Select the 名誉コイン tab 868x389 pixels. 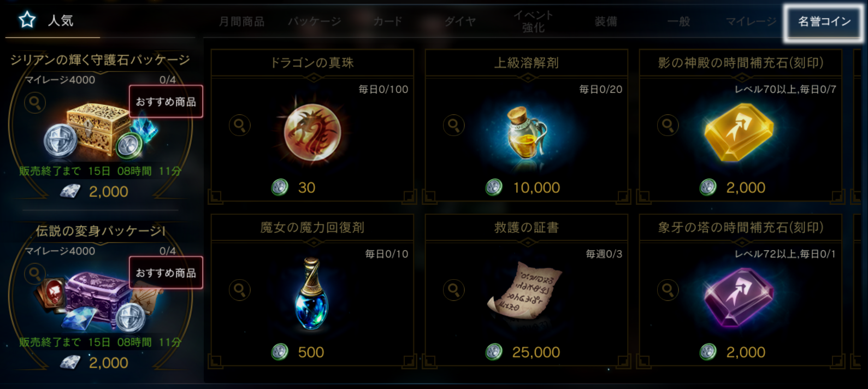(824, 21)
